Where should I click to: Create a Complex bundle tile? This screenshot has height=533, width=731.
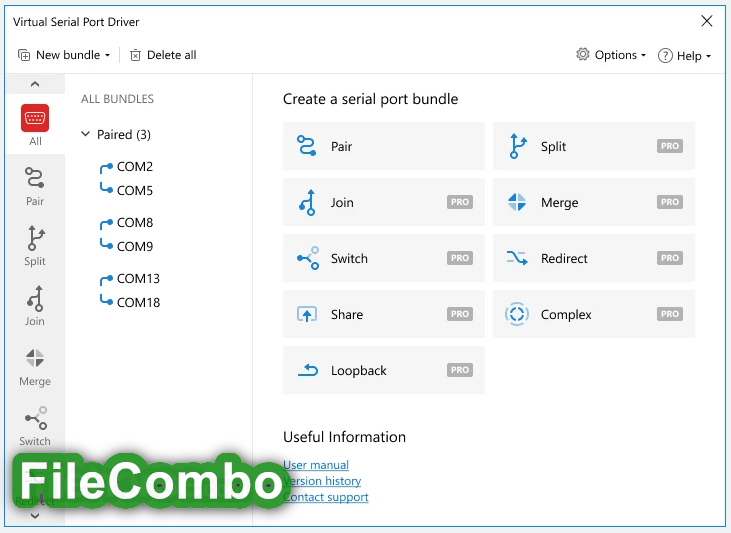tap(593, 314)
